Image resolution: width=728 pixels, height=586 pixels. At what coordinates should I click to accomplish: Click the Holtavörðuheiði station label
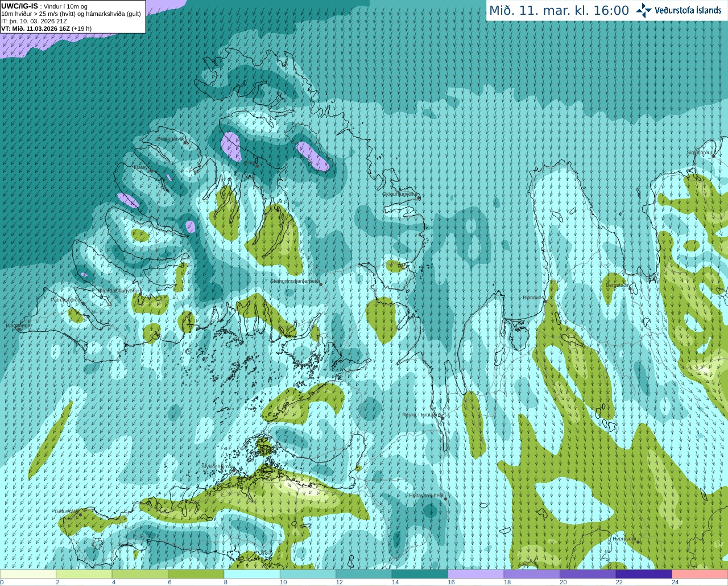[x=426, y=496]
